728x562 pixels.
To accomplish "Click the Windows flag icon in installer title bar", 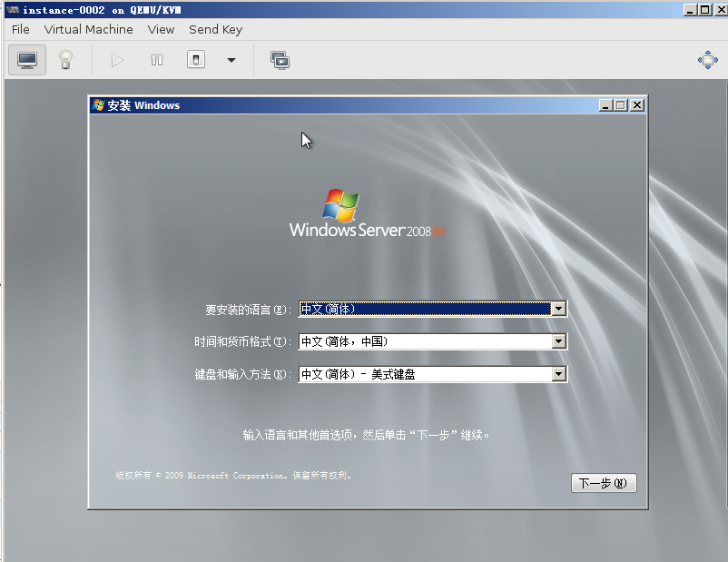I will point(98,105).
